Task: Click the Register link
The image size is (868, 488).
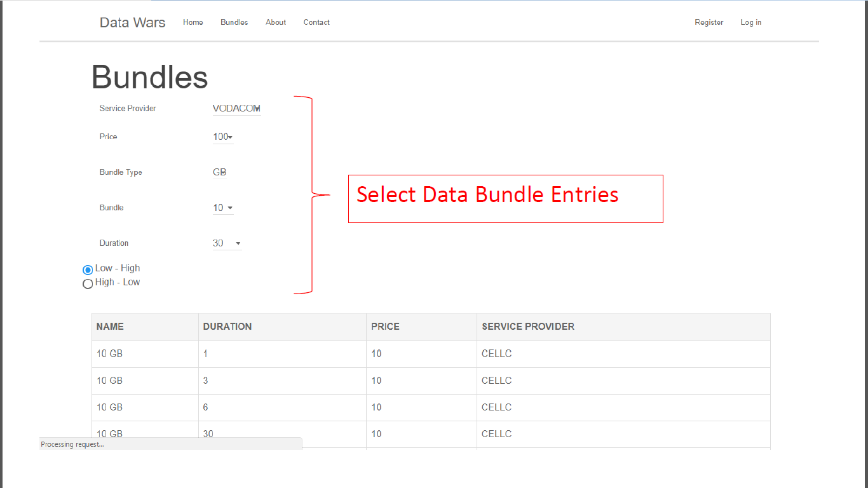Action: coord(709,22)
